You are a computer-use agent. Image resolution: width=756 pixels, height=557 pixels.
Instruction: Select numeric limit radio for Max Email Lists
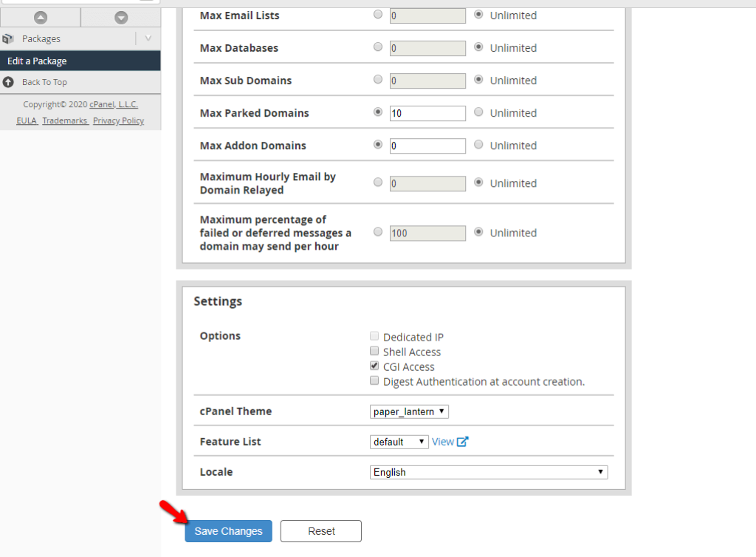point(378,15)
